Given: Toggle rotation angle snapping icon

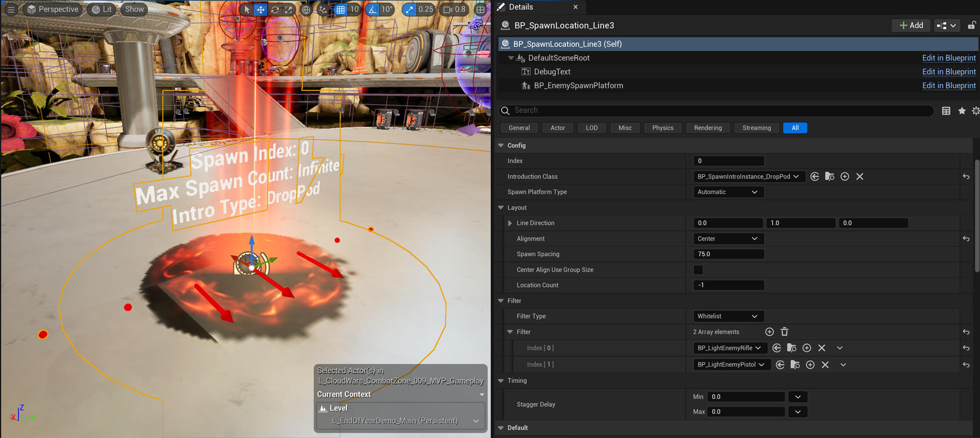Looking at the screenshot, I should pos(373,10).
